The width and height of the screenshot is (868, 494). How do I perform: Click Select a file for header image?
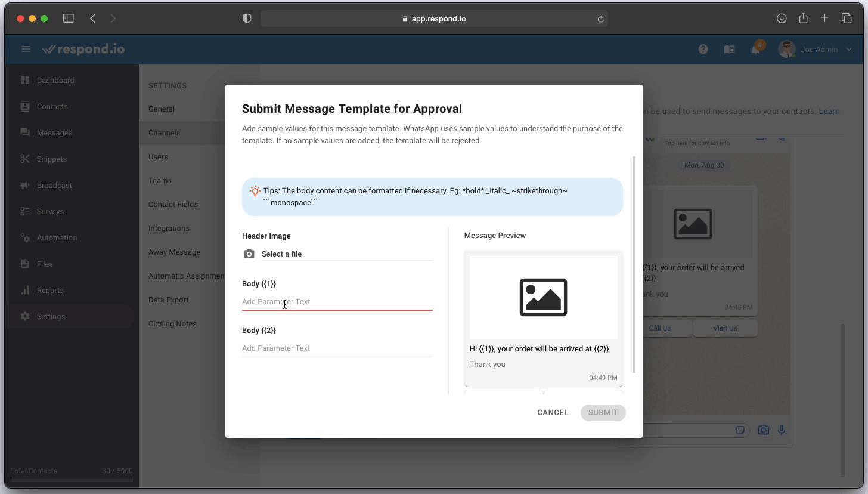click(347, 254)
